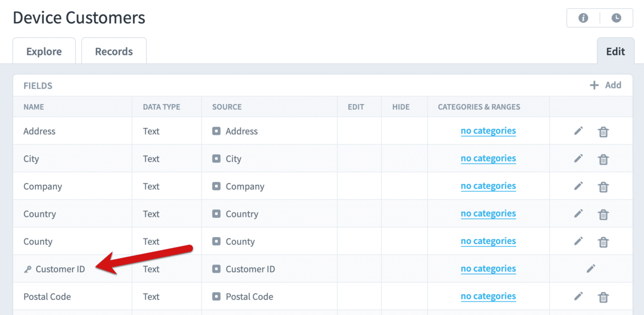Image resolution: width=644 pixels, height=315 pixels.
Task: Delete the Country field using the trash icon
Action: (x=603, y=214)
